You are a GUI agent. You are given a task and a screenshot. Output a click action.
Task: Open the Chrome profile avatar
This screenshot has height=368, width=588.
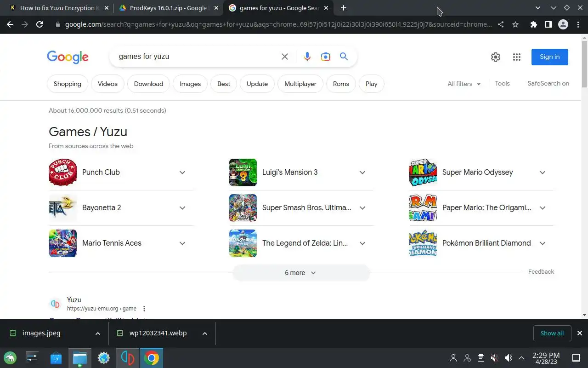point(563,24)
